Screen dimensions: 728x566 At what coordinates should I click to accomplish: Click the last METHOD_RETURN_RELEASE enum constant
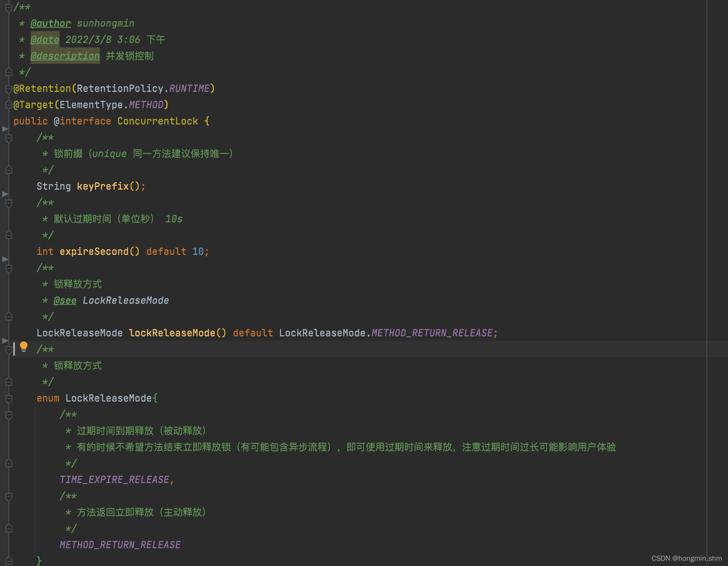pos(120,545)
